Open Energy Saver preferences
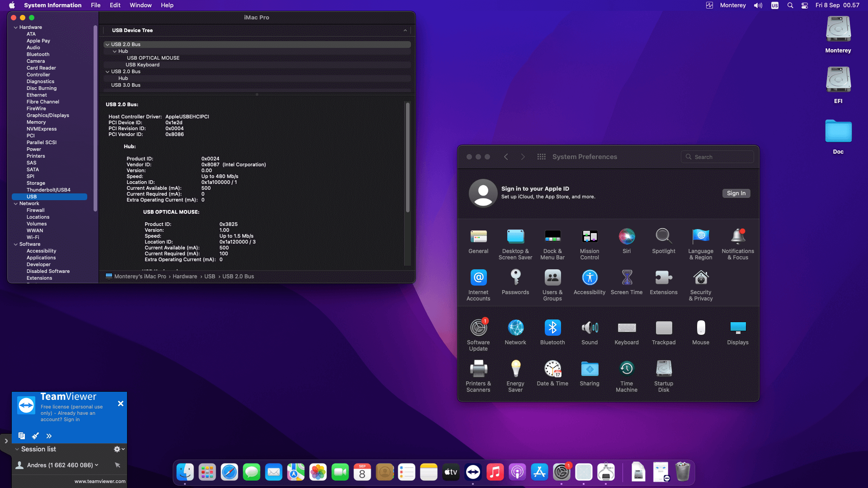Viewport: 868px width, 488px height. tap(515, 369)
